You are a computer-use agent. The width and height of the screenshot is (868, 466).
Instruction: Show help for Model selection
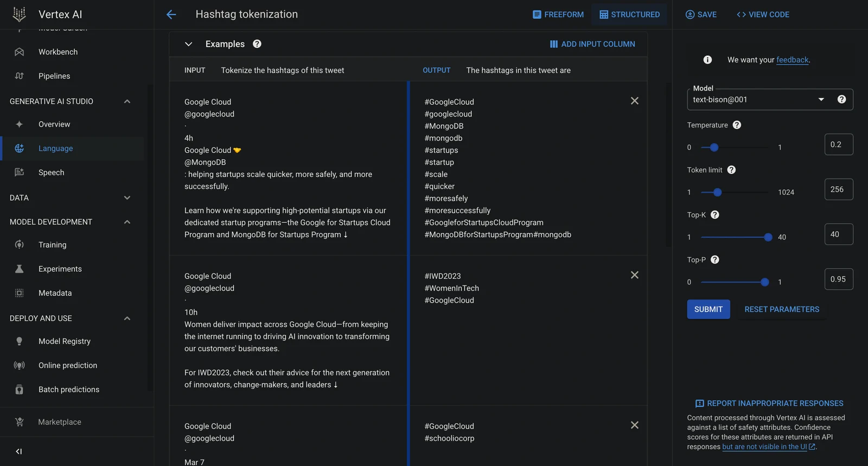(x=841, y=99)
